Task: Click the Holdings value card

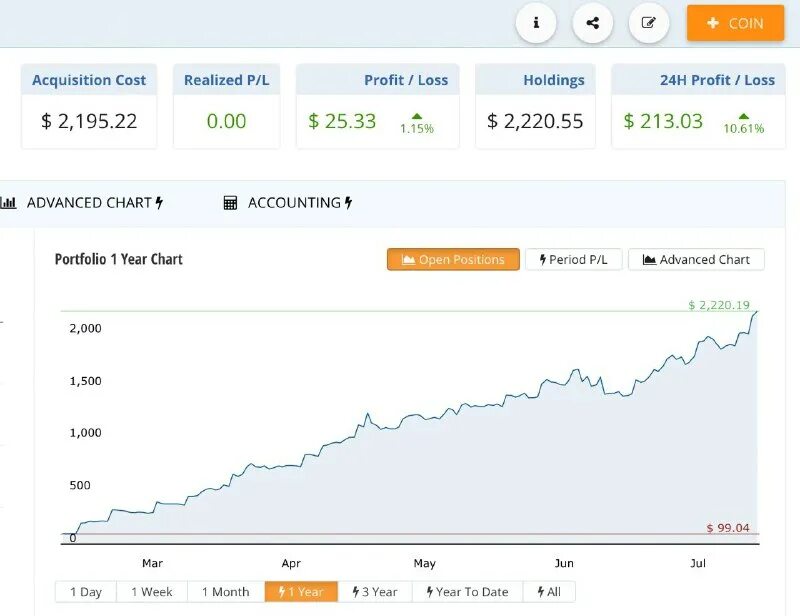Action: click(x=534, y=121)
